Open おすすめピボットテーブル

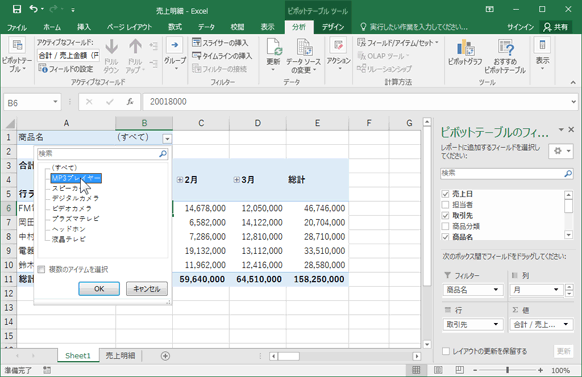pos(505,56)
